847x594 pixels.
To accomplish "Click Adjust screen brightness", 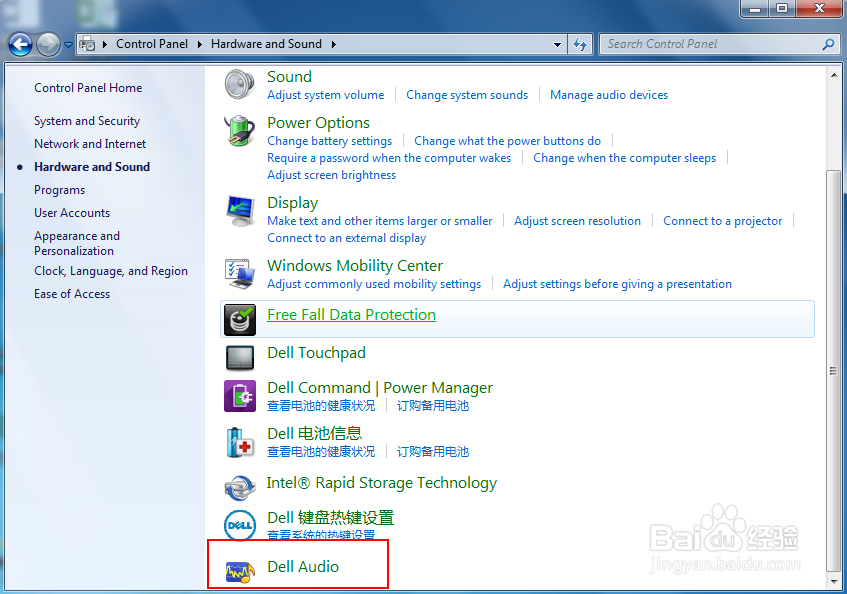I will [x=332, y=175].
